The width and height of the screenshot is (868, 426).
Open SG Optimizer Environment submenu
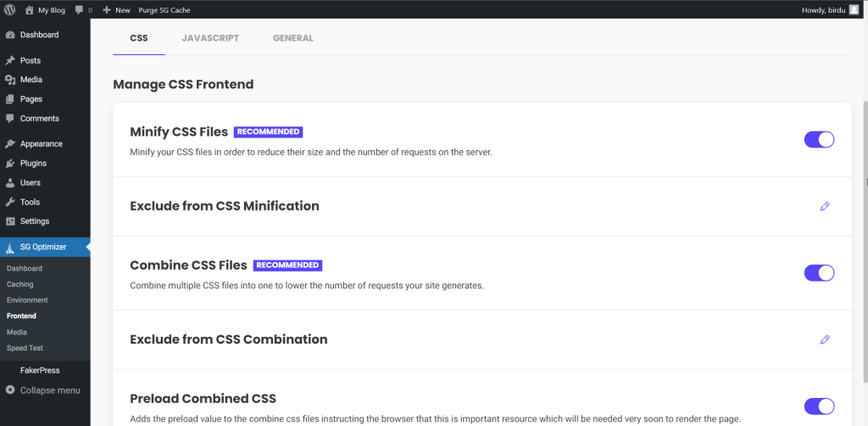click(27, 300)
